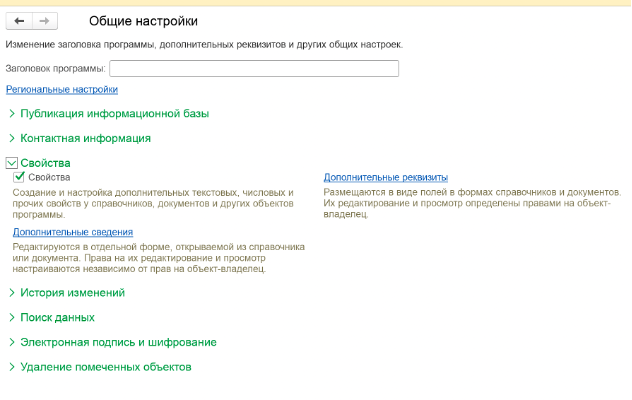This screenshot has height=400, width=632.
Task: Open Дополнительные сведения link
Action: [x=73, y=232]
